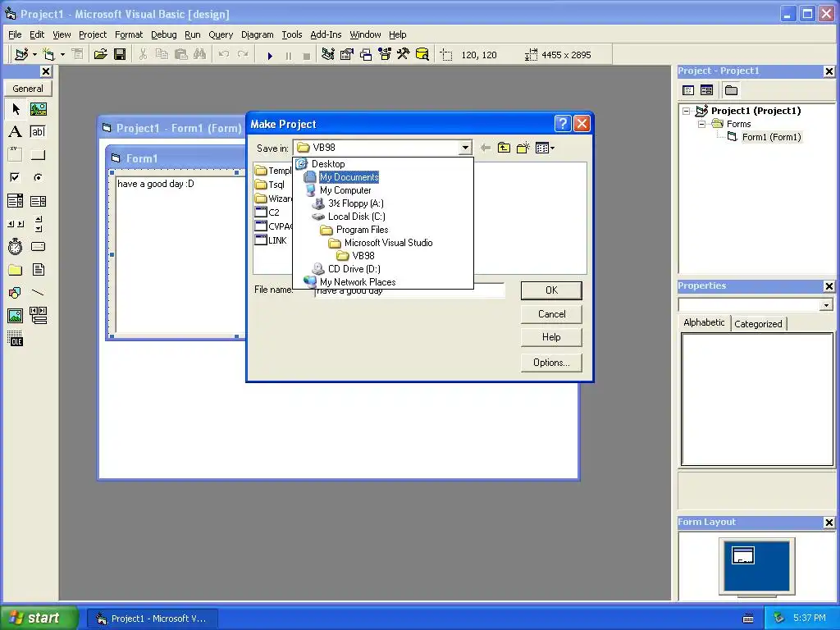840x630 pixels.
Task: Open the Add Form dropdown arrow
Action: [x=62, y=55]
